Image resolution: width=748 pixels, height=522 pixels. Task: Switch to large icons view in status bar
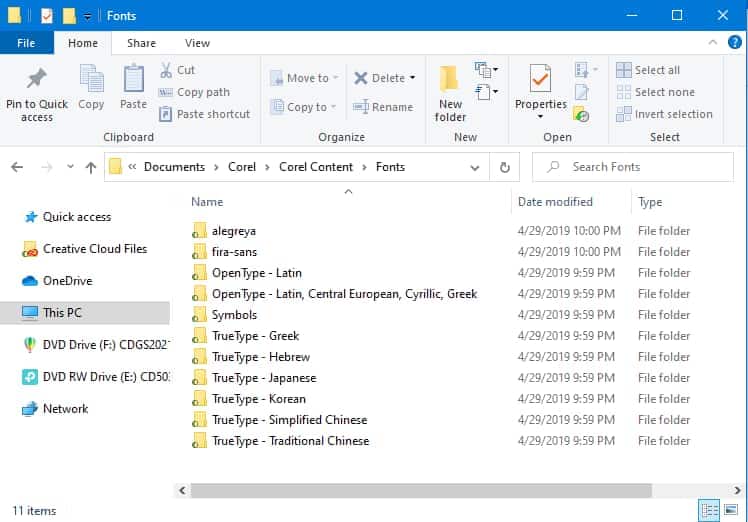click(732, 510)
